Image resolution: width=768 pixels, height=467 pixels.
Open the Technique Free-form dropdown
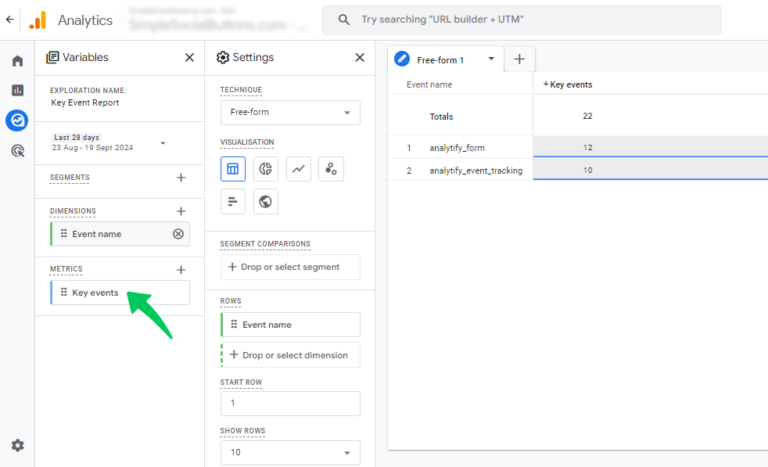click(x=290, y=112)
